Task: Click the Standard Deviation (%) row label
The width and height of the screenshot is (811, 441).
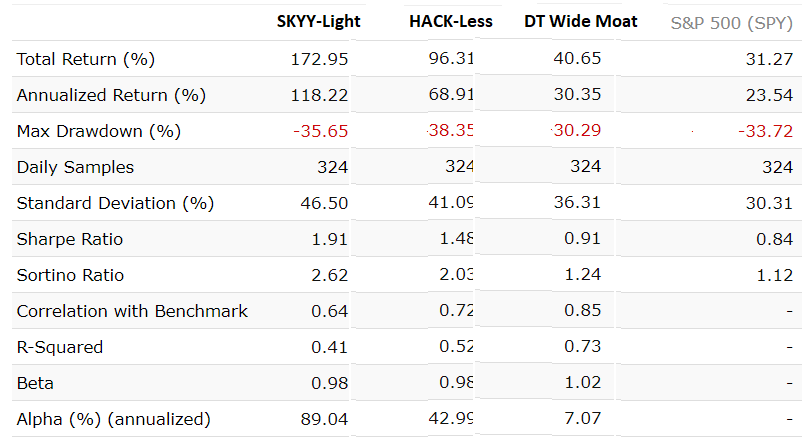Action: 115,203
